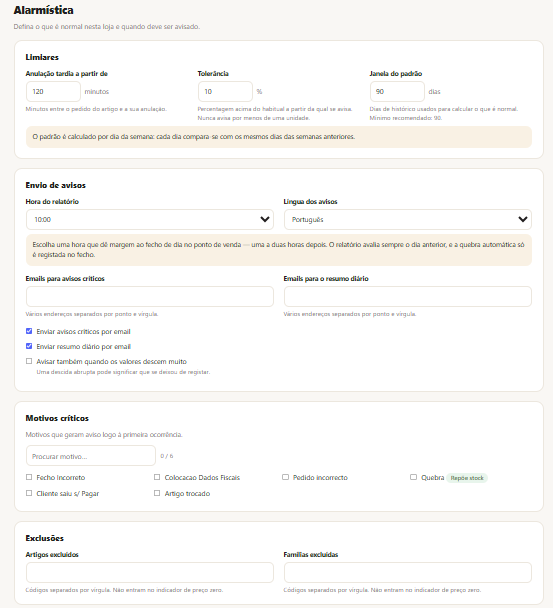Uncheck Enviar avisos críticos por email
The width and height of the screenshot is (553, 608).
pos(29,331)
